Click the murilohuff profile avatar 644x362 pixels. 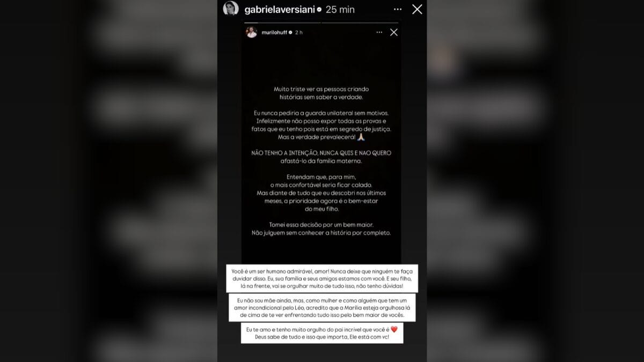click(252, 32)
